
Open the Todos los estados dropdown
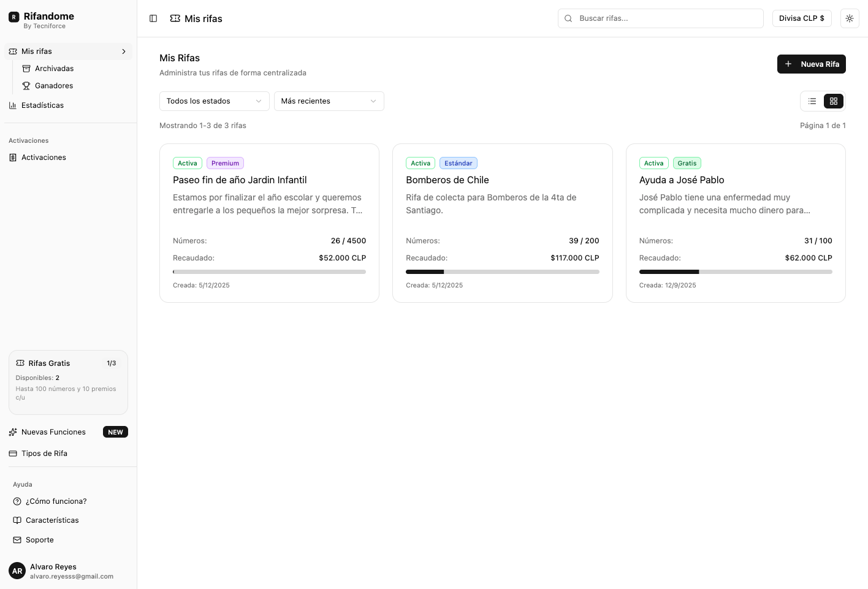coord(214,101)
